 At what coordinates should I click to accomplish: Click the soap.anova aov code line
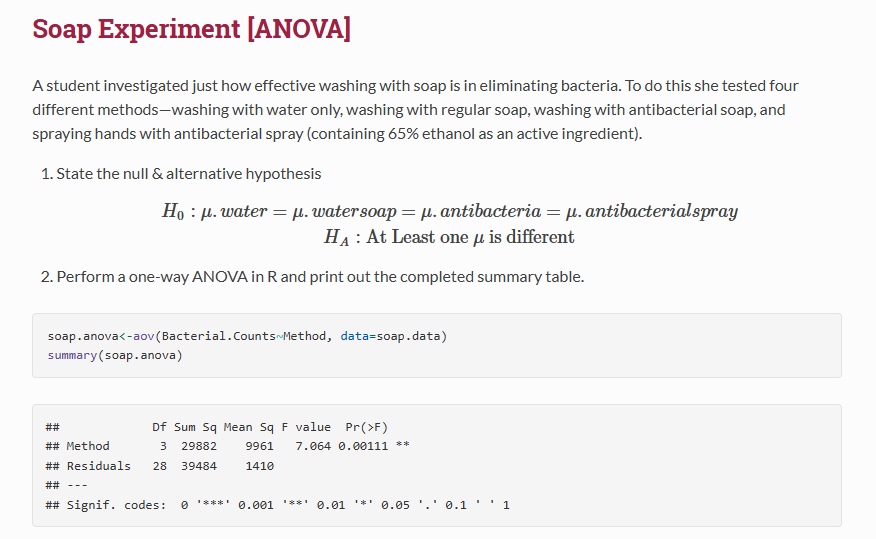[247, 336]
